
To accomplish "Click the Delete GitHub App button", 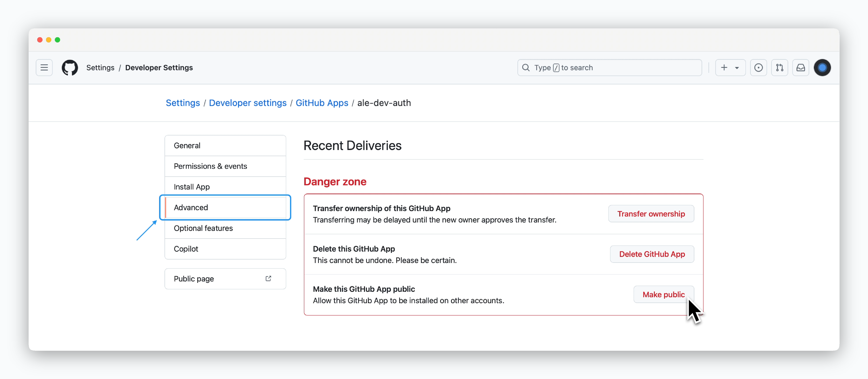I will (652, 254).
